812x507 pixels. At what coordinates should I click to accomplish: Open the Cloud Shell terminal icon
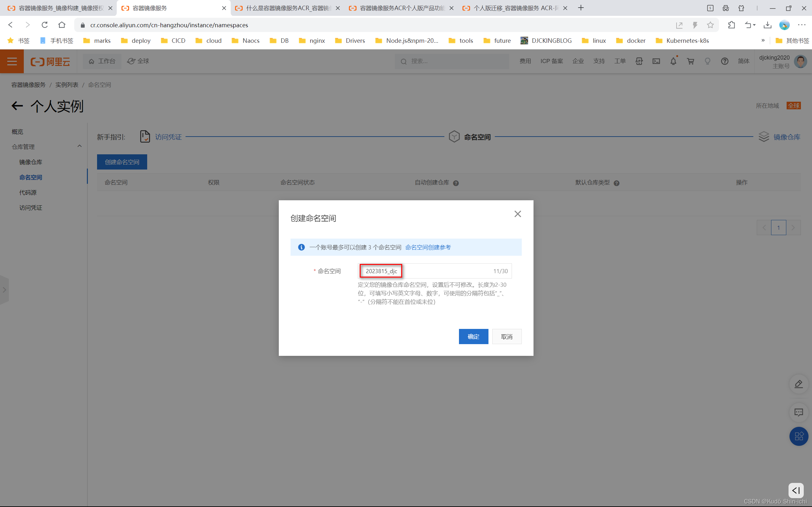click(656, 61)
